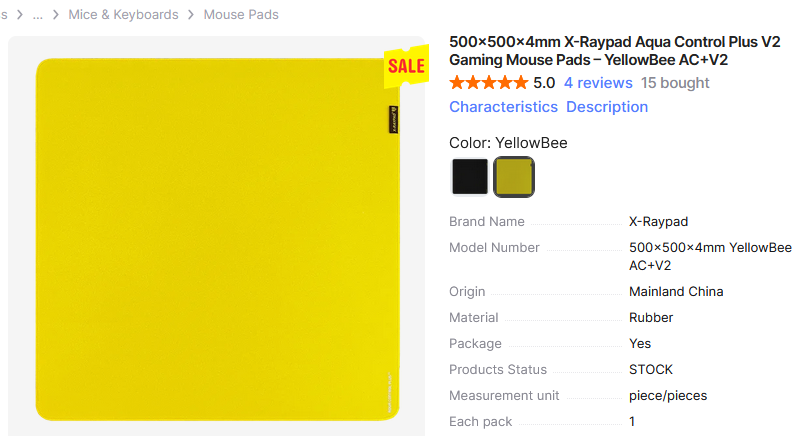Click the chevron before Mice & Keyboards

tap(56, 15)
